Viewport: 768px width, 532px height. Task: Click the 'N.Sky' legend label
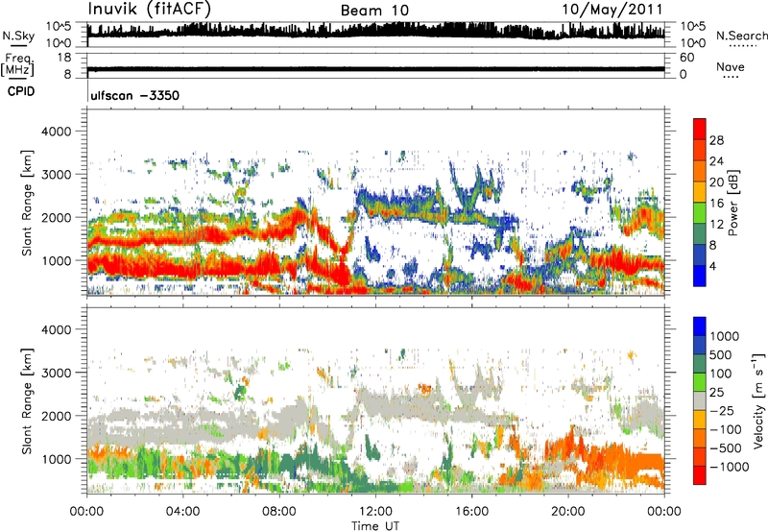[18, 36]
